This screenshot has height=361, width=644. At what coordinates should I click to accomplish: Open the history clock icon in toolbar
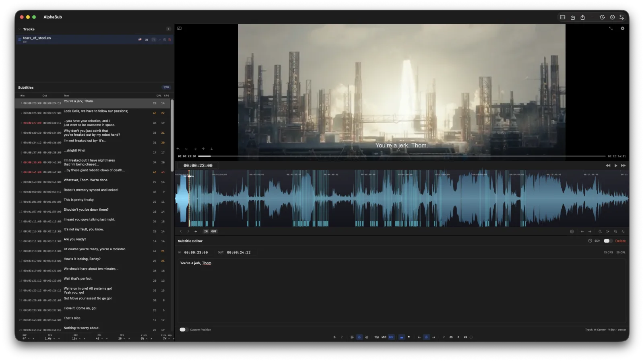(x=602, y=17)
